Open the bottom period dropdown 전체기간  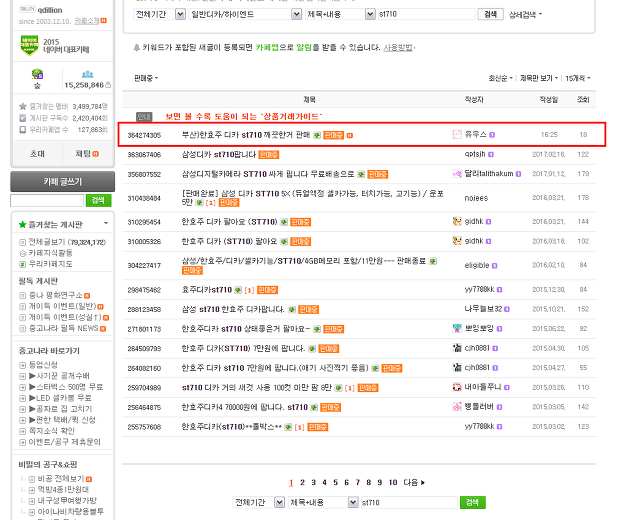[x=259, y=502]
